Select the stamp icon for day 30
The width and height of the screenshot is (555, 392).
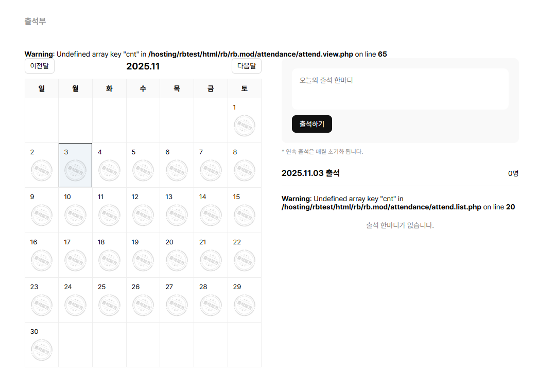(x=41, y=350)
